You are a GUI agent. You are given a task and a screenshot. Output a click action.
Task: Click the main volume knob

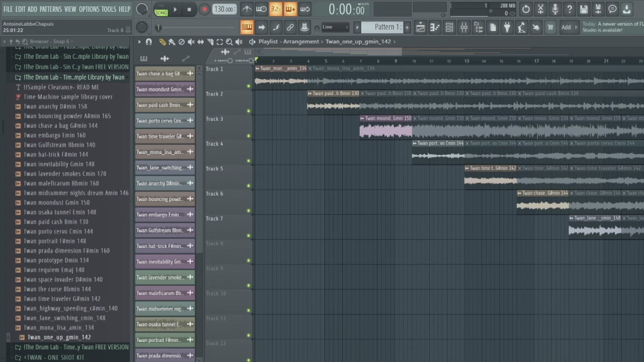pos(142,9)
